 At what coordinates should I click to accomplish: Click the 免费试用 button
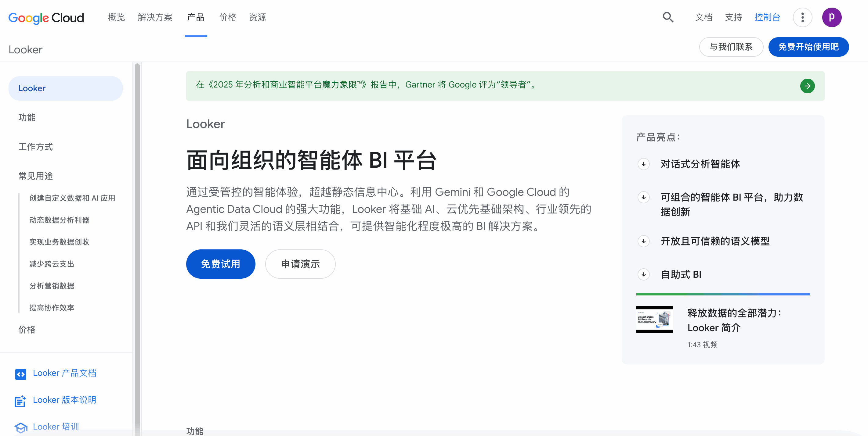pos(220,264)
